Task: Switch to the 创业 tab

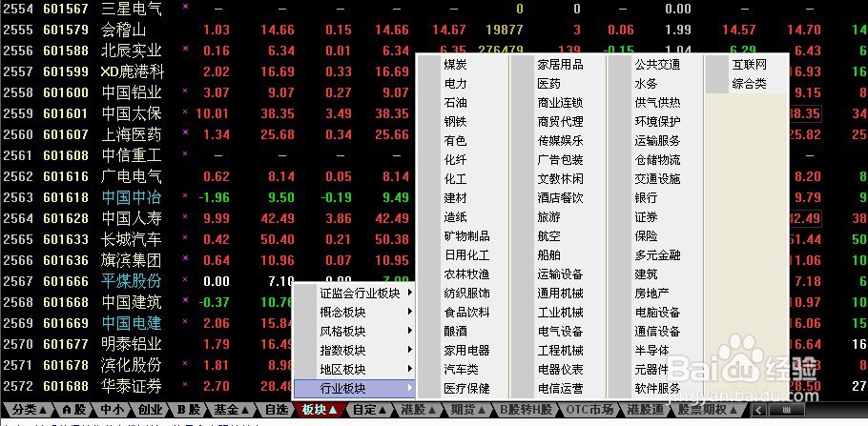Action: point(150,410)
